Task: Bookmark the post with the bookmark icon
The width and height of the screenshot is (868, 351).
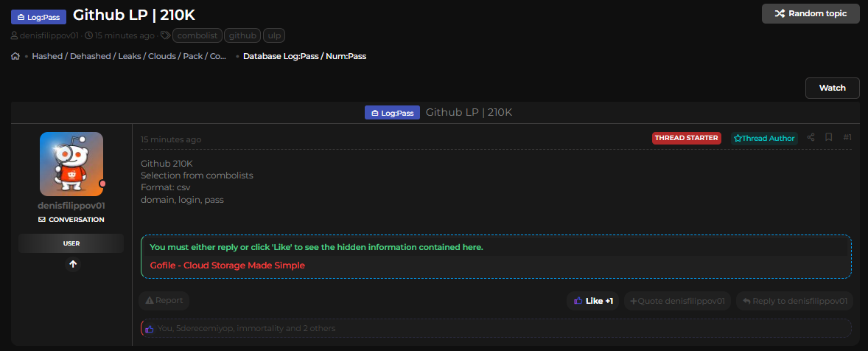Action: (x=829, y=137)
